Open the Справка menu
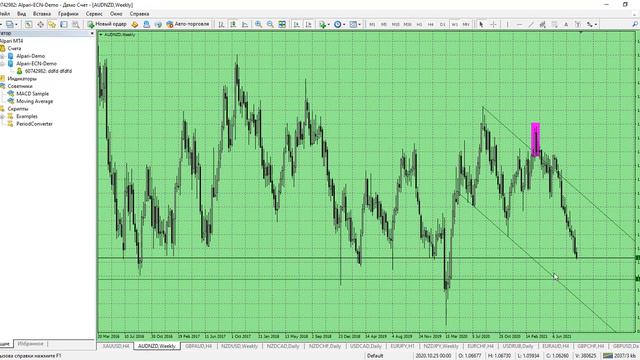The image size is (640, 360). tap(139, 14)
